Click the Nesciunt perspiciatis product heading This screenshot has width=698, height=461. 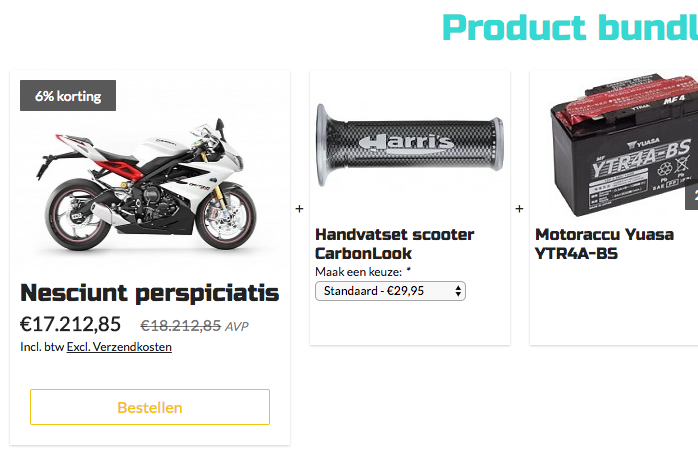coord(150,293)
